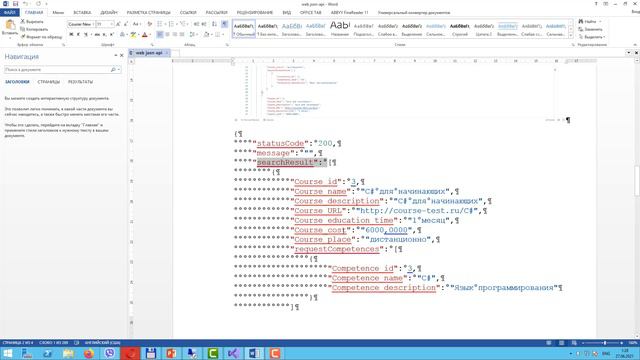Switch to ВСТАВКА (Insert) ribbon tab

[x=82, y=13]
